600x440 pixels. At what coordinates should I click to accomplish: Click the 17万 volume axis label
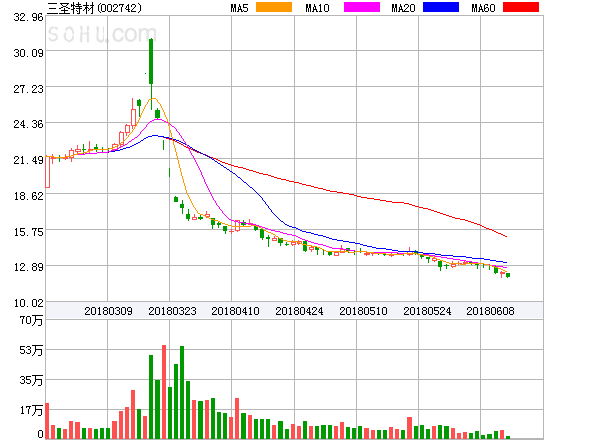pyautogui.click(x=31, y=410)
